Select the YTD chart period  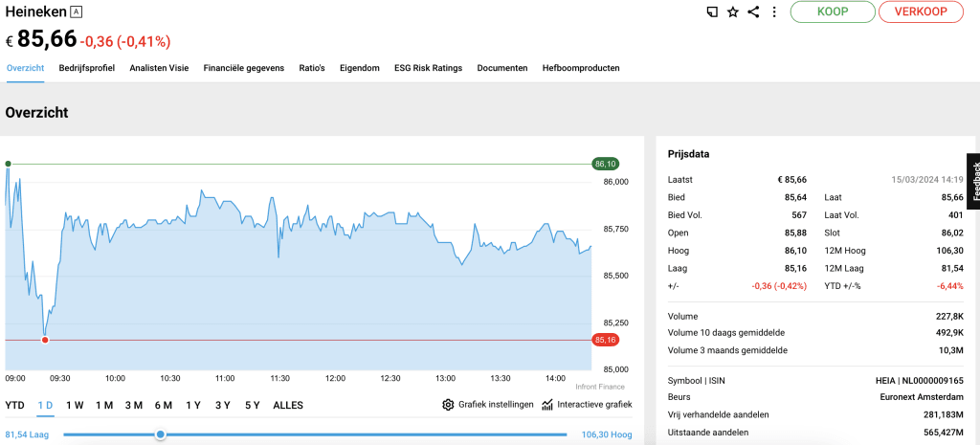[x=14, y=405]
